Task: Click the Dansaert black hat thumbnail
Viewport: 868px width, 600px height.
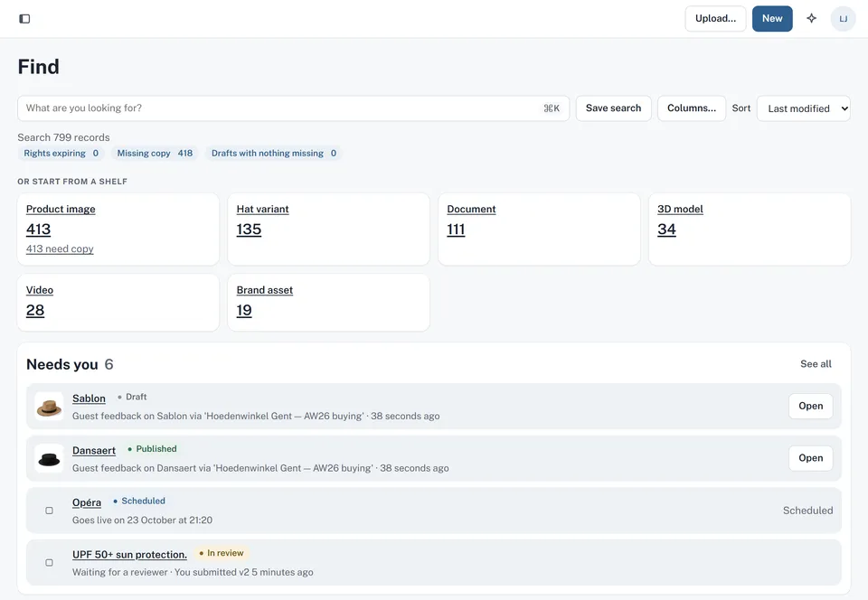Action: 49,458
